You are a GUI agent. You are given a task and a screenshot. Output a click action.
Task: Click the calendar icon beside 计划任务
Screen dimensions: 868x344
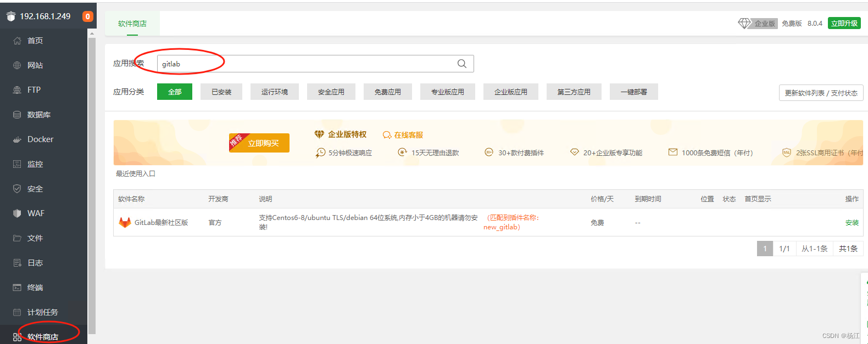coord(17,312)
